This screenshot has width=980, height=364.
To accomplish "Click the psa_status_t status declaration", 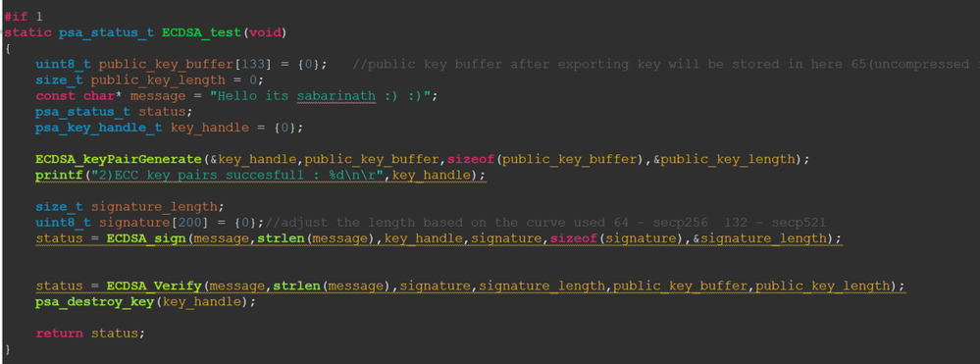I will click(x=114, y=112).
